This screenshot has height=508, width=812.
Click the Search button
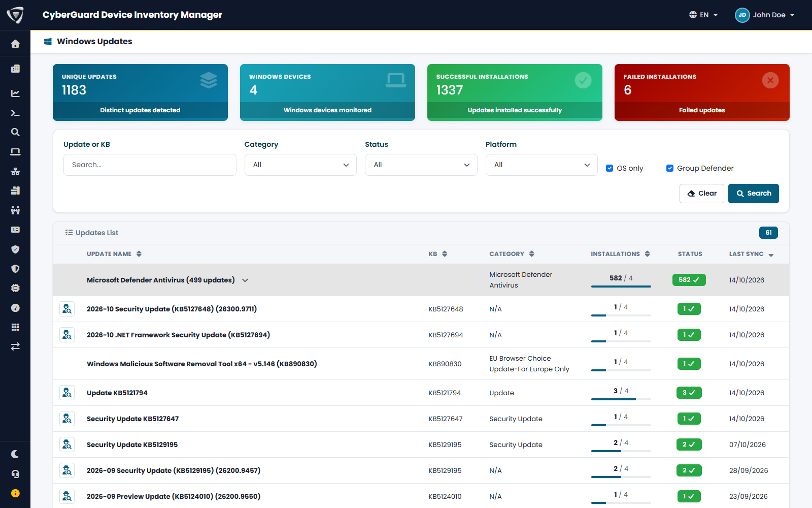click(754, 194)
